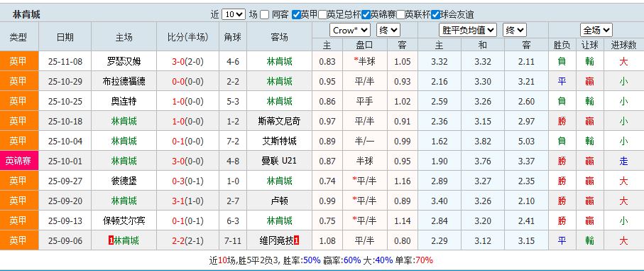Image resolution: width=644 pixels, height=271 pixels.
Task: Click the odds value 1.08
Action: coord(327,240)
